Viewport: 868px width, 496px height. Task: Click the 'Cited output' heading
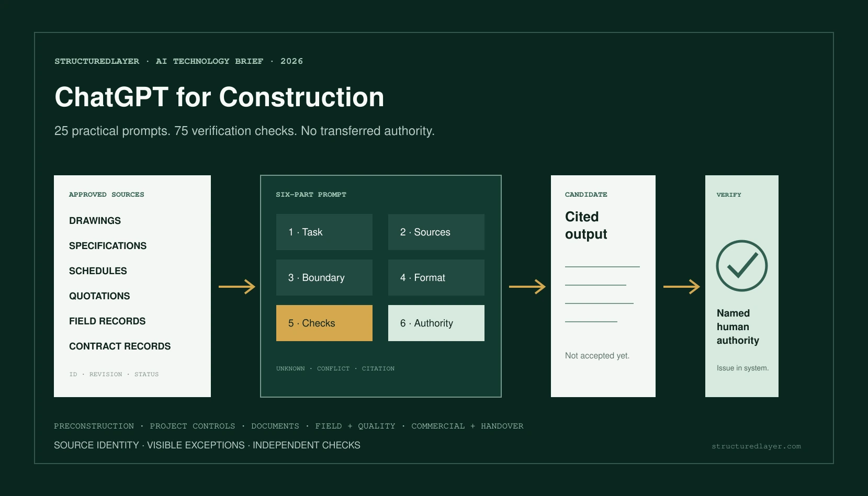(586, 226)
